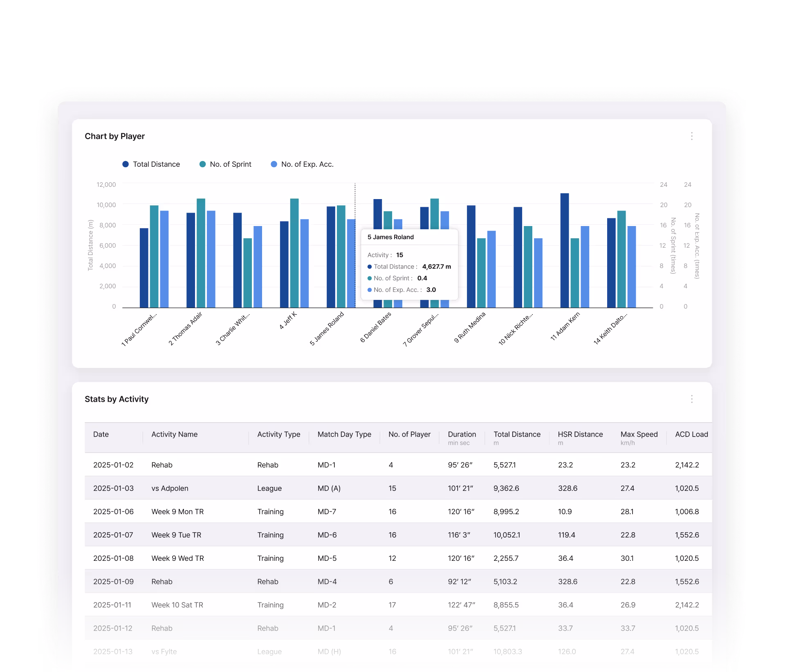Click HSR Distance column header
785x672 pixels.
pyautogui.click(x=580, y=435)
